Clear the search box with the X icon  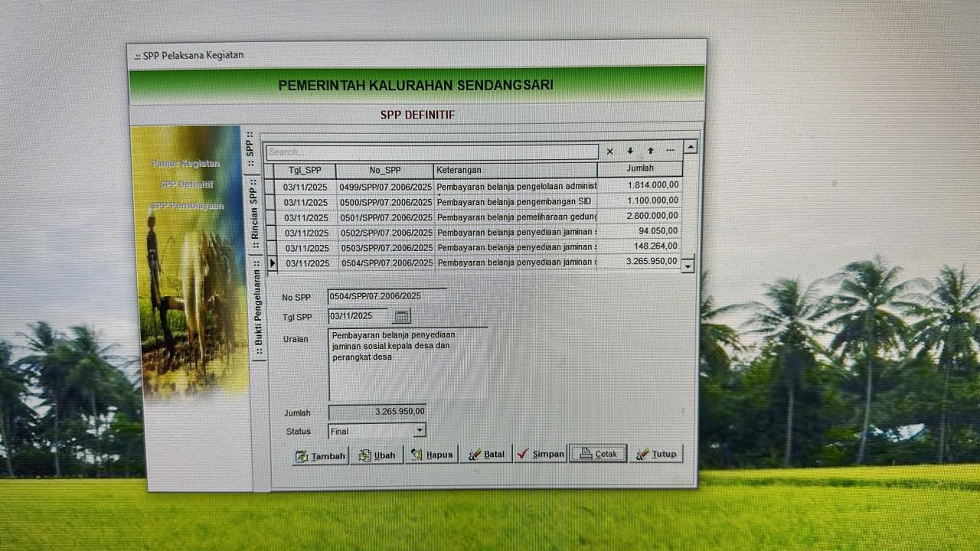609,152
